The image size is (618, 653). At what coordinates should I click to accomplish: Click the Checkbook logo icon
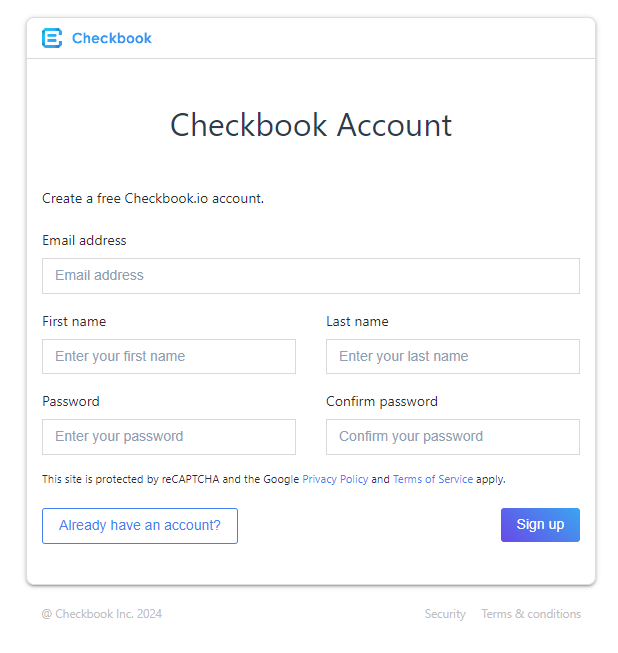tap(52, 38)
